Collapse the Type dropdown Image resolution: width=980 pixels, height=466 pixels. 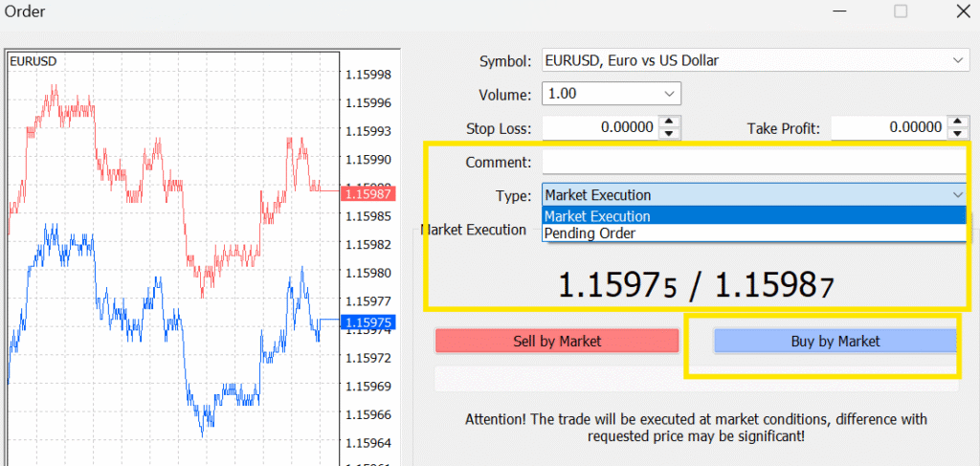(957, 194)
